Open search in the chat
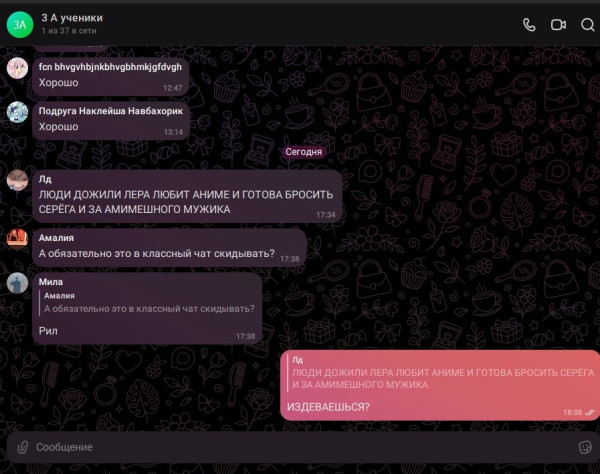 (x=587, y=25)
